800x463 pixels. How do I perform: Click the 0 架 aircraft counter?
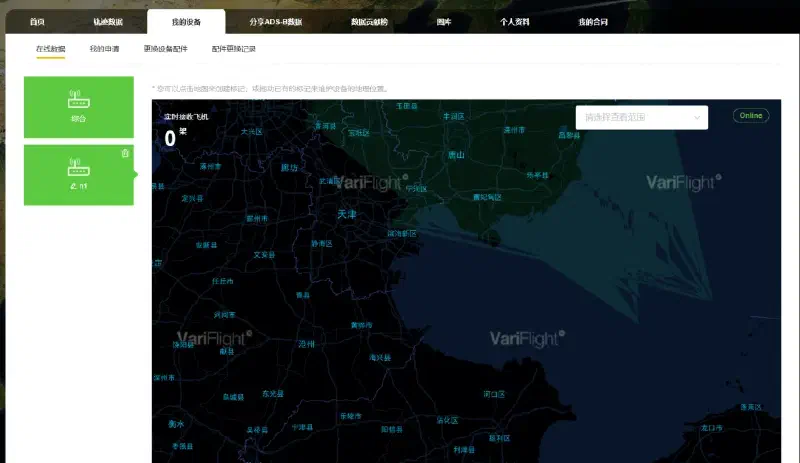point(175,138)
